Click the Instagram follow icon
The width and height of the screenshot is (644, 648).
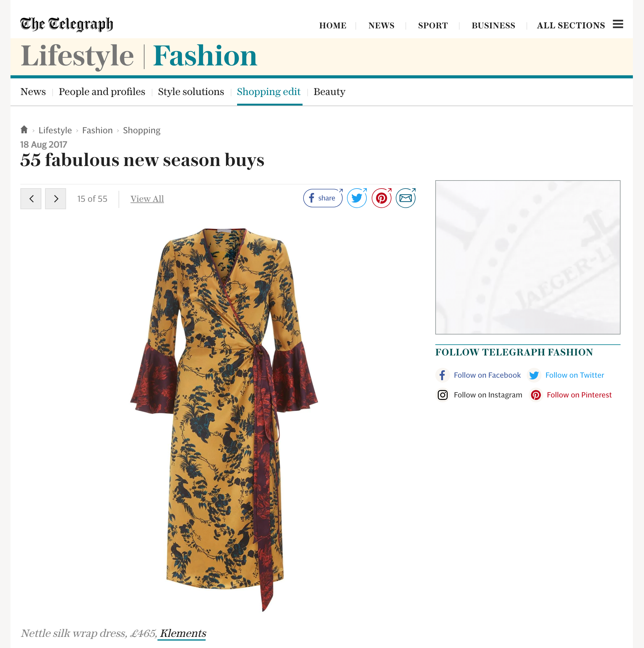coord(443,395)
